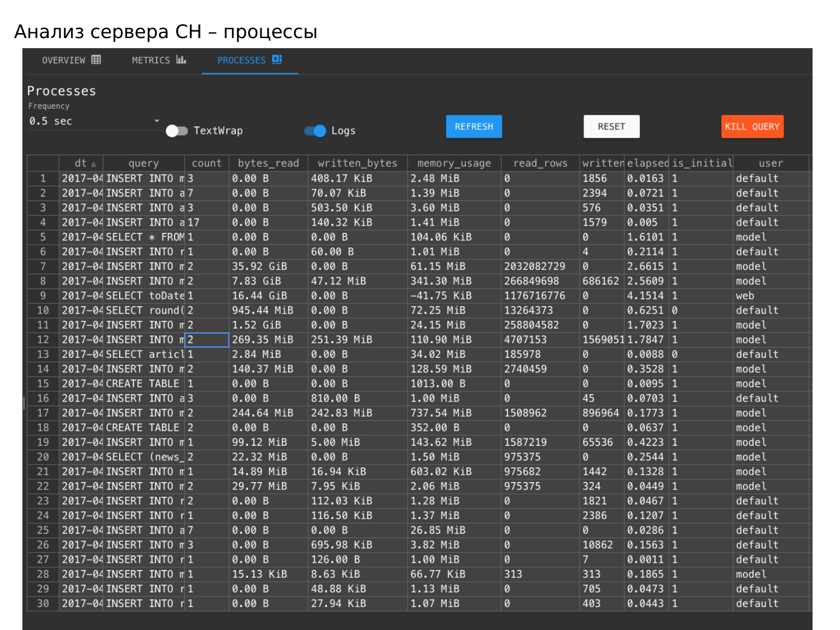Sort by the dt column arrow

[94, 164]
